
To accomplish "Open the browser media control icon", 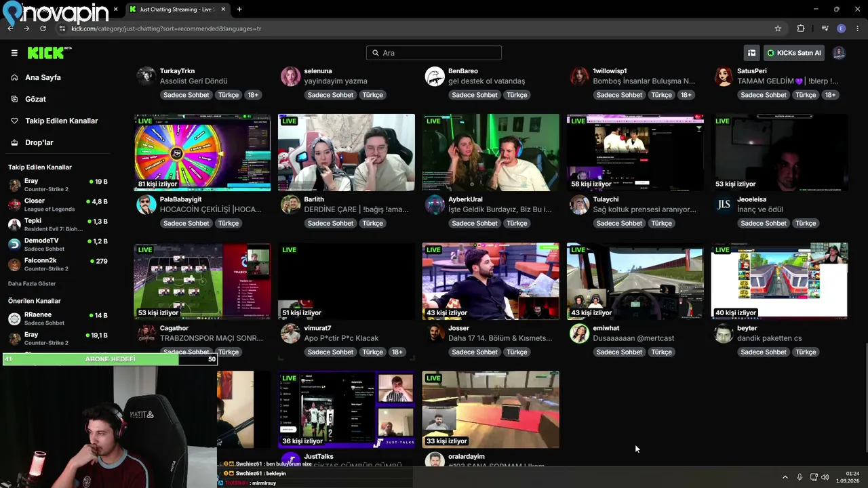I will [x=825, y=28].
